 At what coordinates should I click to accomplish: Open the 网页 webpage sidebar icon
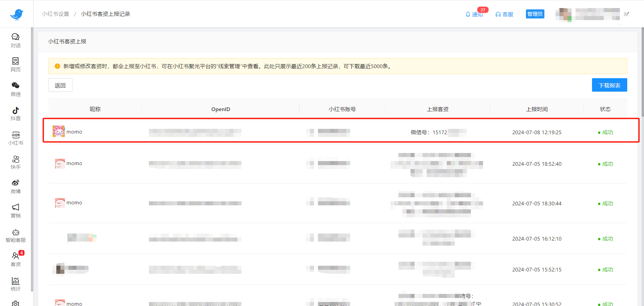click(15, 64)
